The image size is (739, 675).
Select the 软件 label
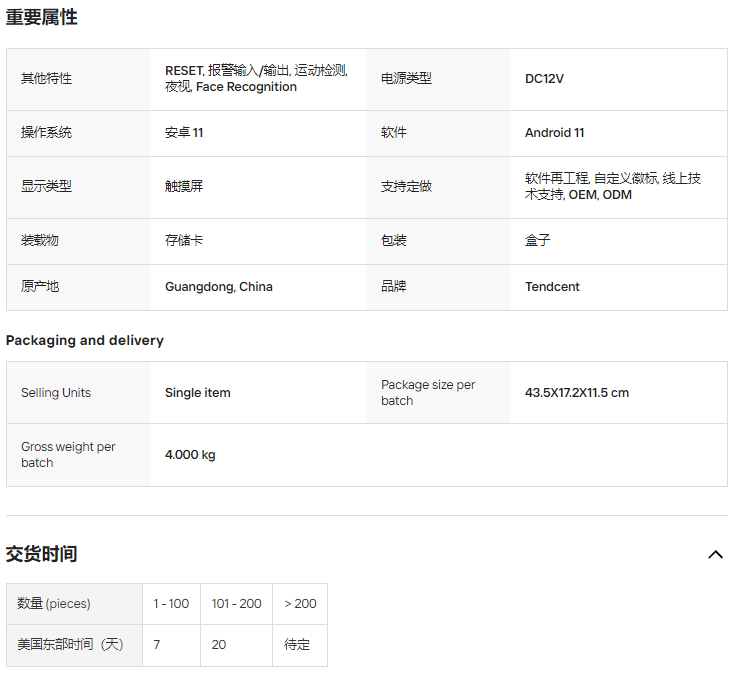tap(394, 132)
